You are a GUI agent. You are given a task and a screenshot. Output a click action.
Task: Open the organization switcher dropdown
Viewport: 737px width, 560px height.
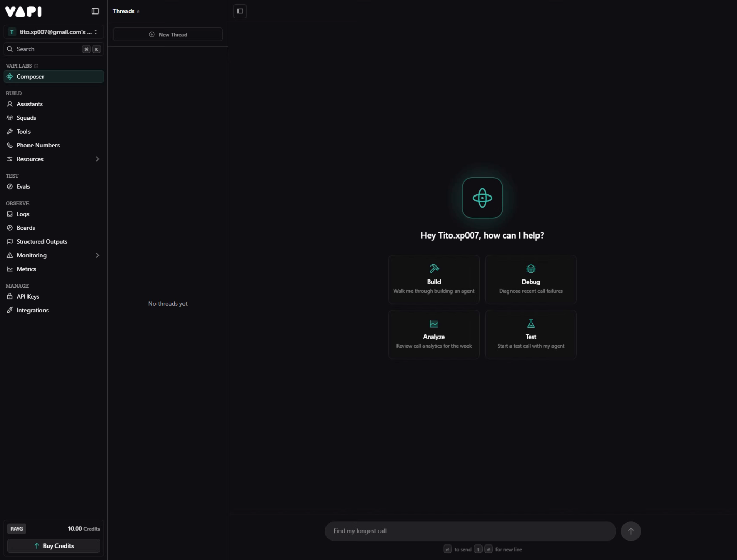tap(54, 32)
